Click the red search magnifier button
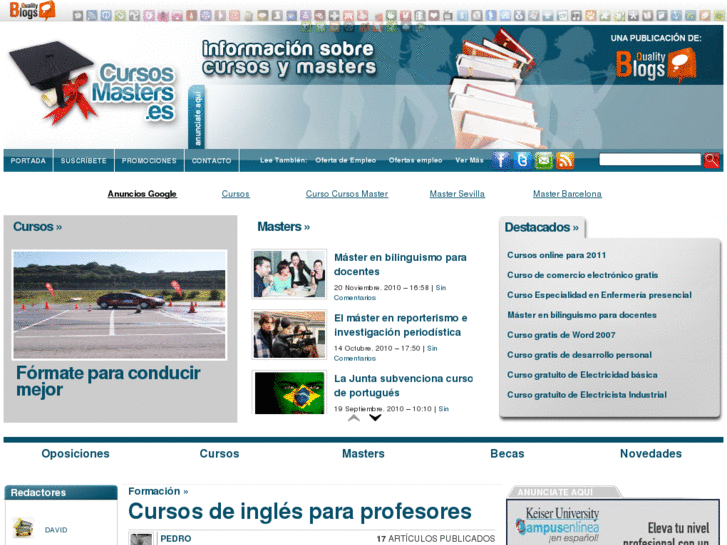Screen dimensions: 727x545 [712, 160]
